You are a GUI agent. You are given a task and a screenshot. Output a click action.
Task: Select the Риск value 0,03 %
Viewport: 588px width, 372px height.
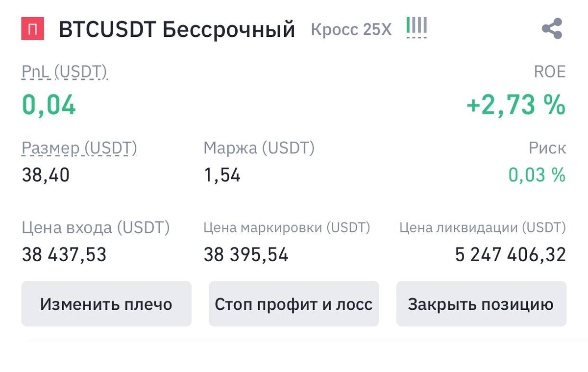coord(537,175)
